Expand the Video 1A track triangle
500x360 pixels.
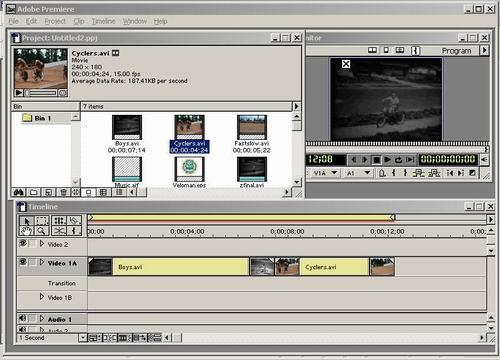coord(42,262)
